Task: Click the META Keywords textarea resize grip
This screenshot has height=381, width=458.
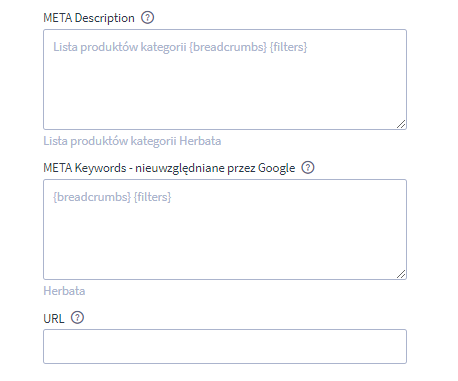Action: click(x=401, y=274)
